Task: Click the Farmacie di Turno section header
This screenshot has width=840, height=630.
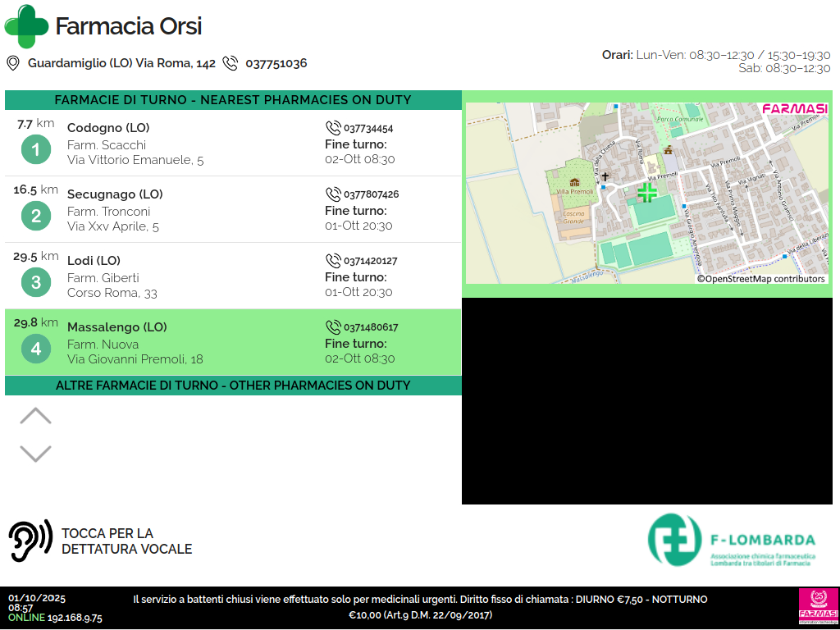Action: point(233,100)
